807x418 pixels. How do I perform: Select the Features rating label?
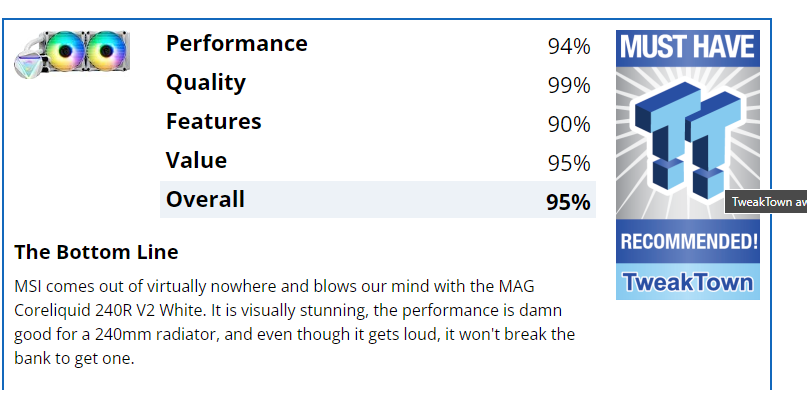click(214, 121)
